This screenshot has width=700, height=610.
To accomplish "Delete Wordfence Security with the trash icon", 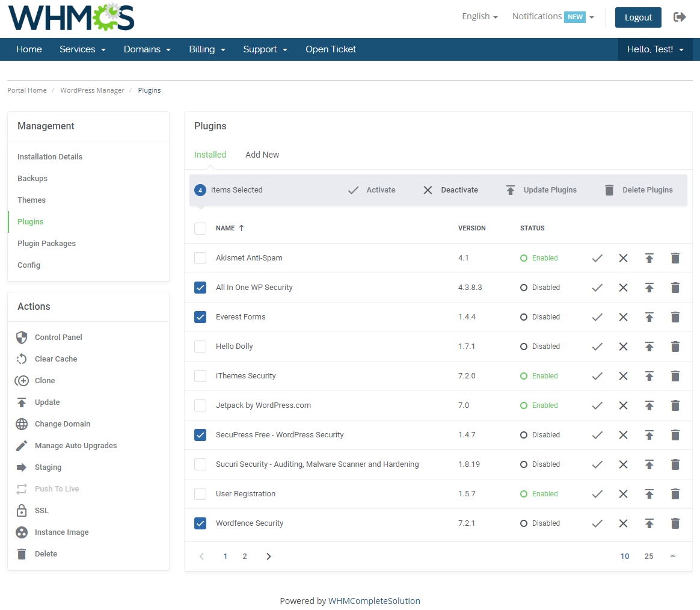I will (675, 523).
